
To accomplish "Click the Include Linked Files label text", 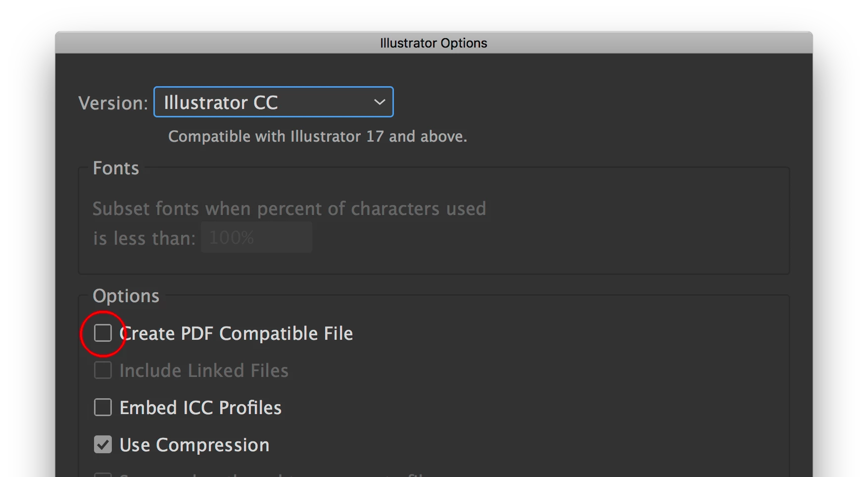I will (x=204, y=371).
